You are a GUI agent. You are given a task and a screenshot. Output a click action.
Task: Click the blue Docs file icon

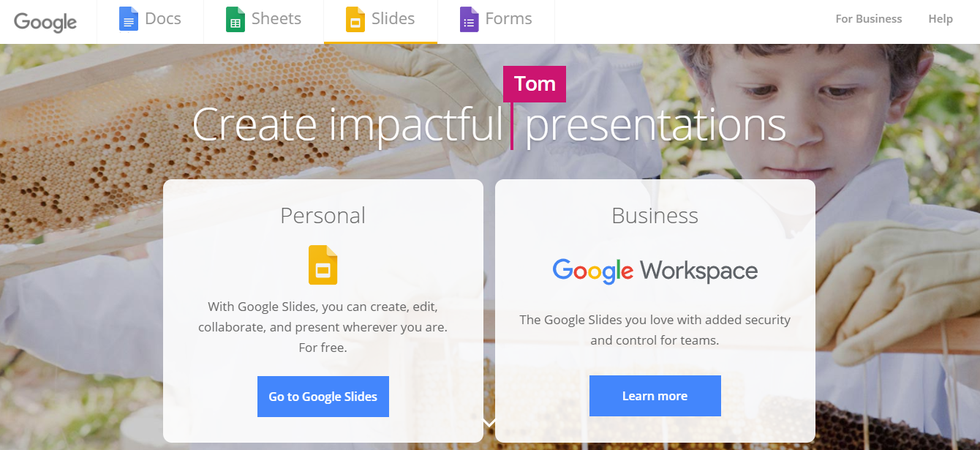128,19
